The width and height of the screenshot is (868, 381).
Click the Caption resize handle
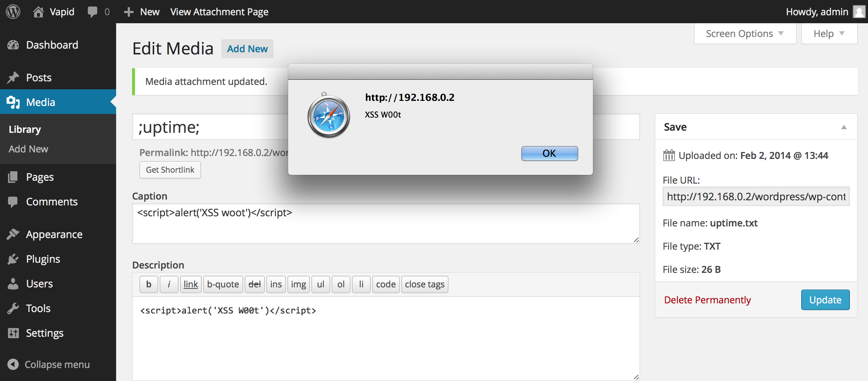point(636,240)
